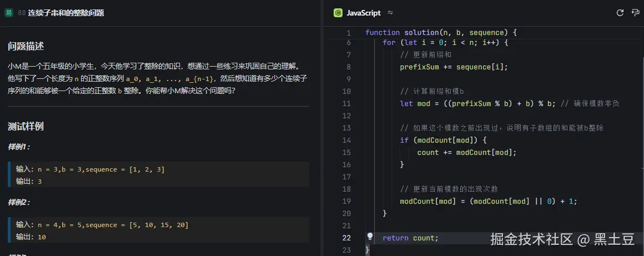
Task: Click the JavaScript language label
Action: pos(364,13)
